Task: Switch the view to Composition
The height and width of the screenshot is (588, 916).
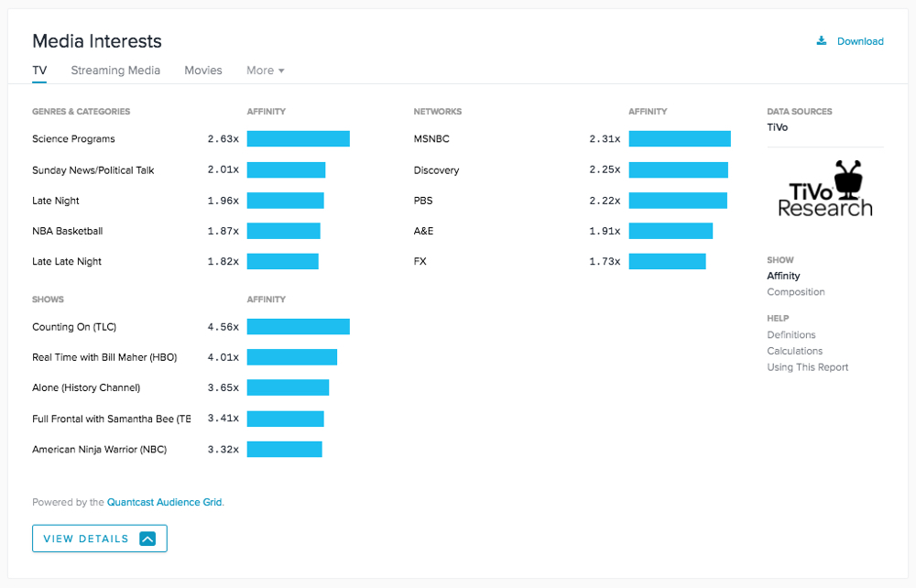Action: coord(796,292)
